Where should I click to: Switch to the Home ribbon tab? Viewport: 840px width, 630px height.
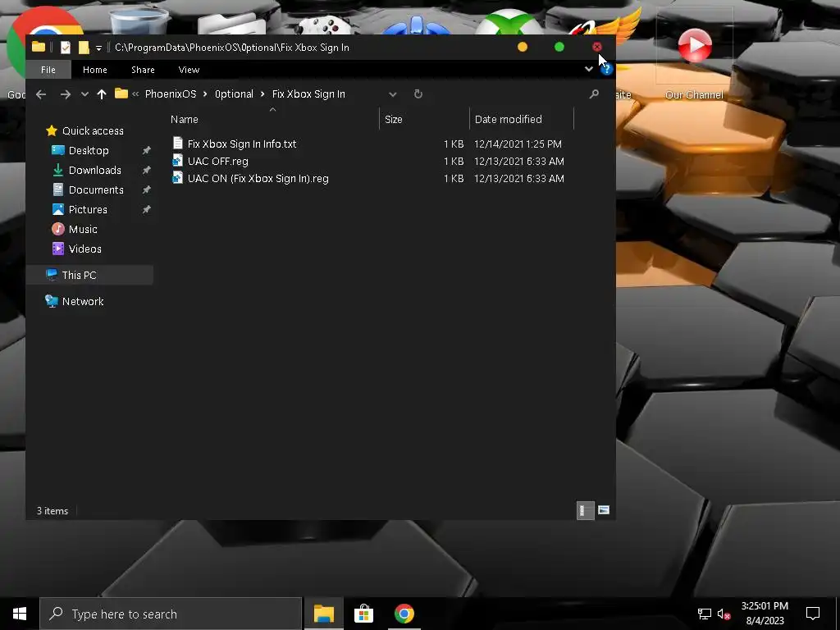[95, 70]
